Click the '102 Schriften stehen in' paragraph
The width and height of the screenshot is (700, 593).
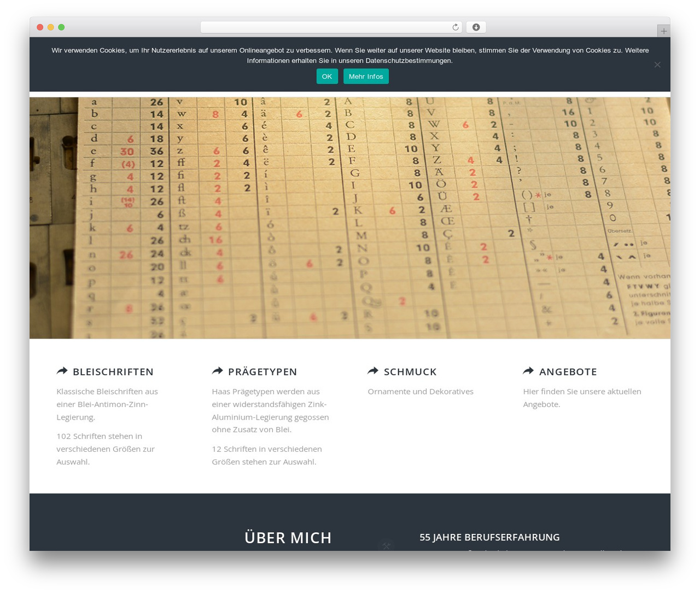pos(106,449)
